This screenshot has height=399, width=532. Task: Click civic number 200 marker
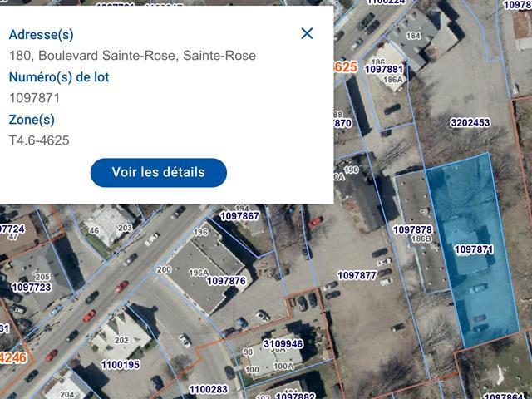click(x=164, y=269)
